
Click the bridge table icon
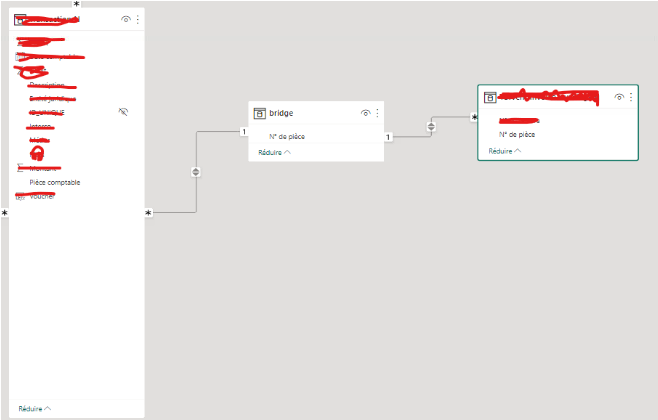point(260,113)
